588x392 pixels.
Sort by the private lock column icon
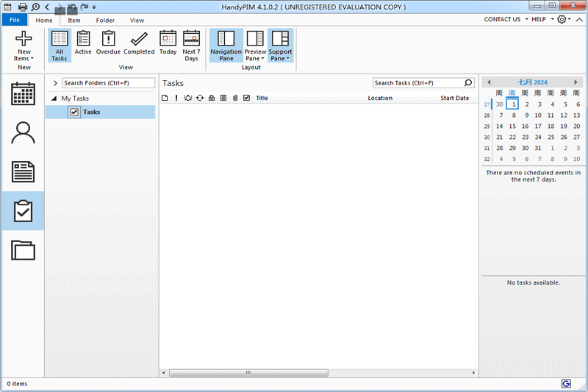212,98
